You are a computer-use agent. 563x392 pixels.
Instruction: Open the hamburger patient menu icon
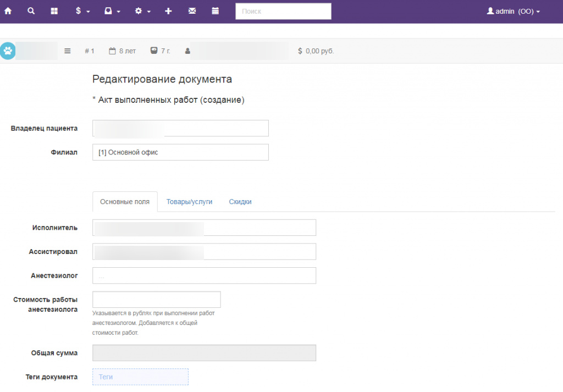(68, 51)
